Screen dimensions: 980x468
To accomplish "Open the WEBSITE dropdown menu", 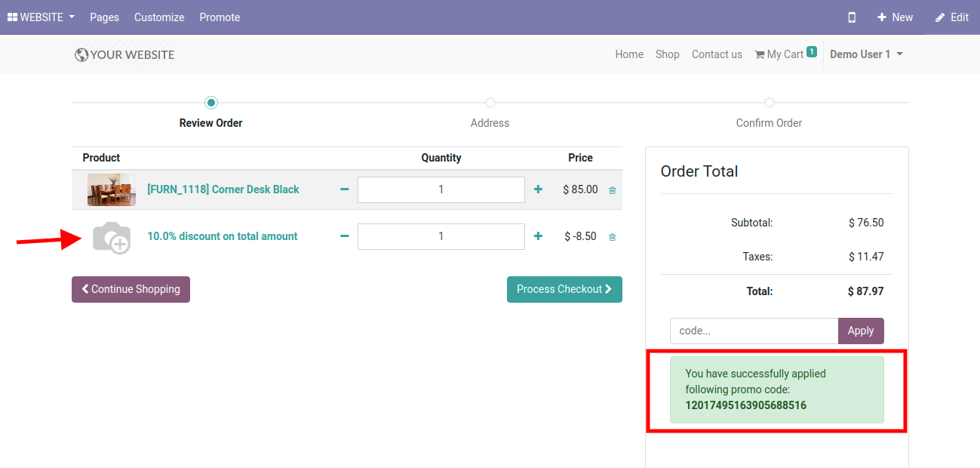I will [41, 17].
